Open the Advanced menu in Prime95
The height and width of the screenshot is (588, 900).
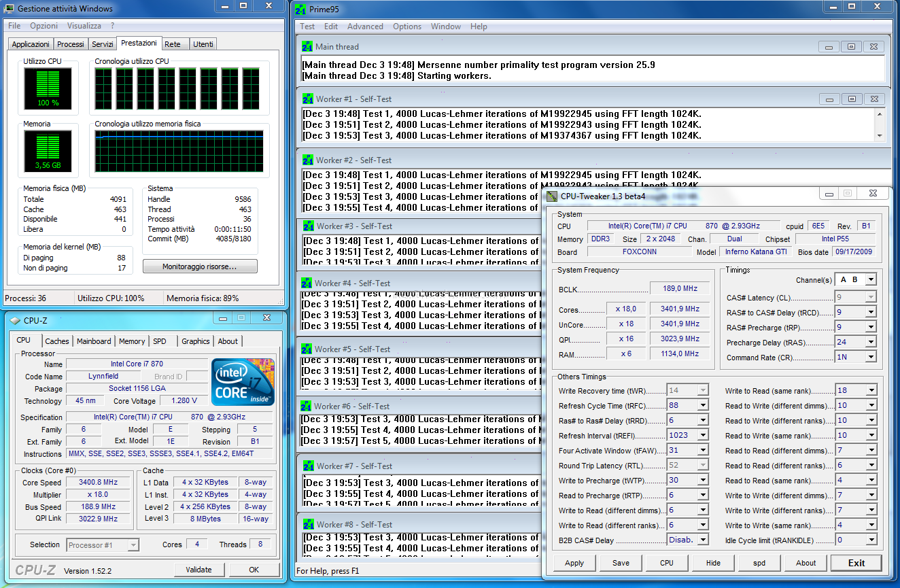365,27
